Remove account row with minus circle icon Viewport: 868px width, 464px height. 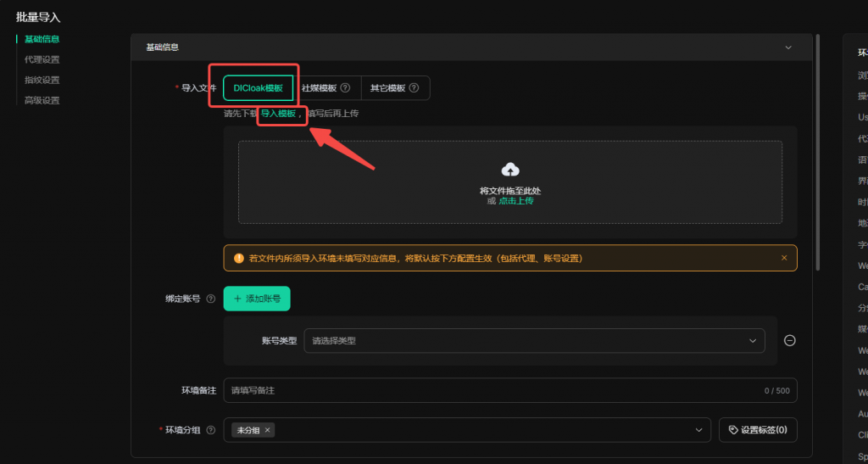789,340
